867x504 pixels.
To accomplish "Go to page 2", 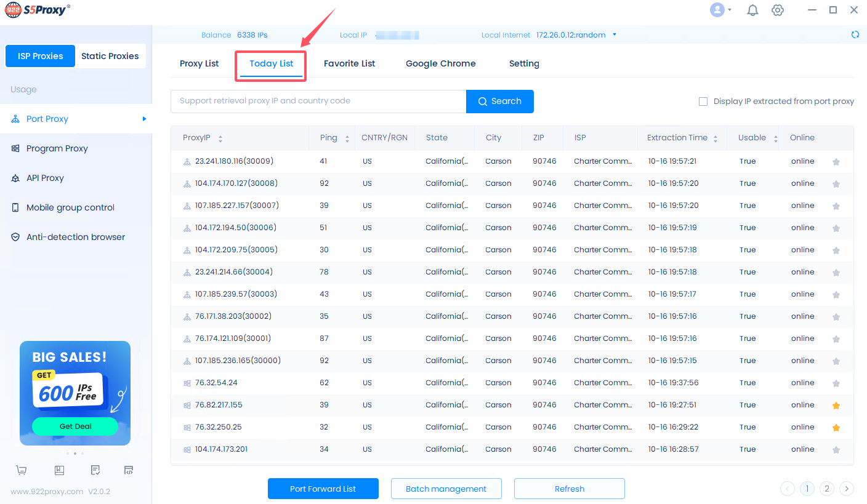I will pyautogui.click(x=827, y=489).
